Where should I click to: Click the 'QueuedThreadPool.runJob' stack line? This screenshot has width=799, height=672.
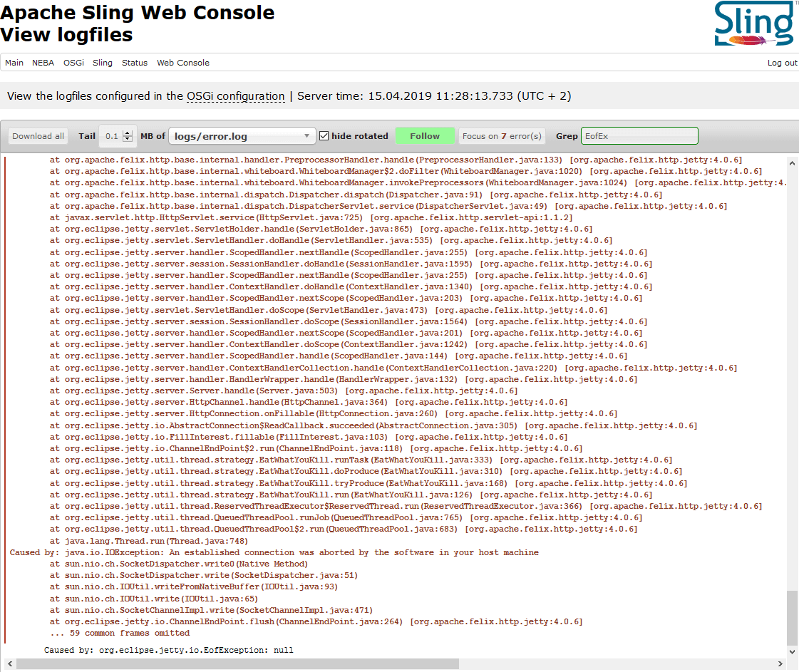[x=346, y=517]
